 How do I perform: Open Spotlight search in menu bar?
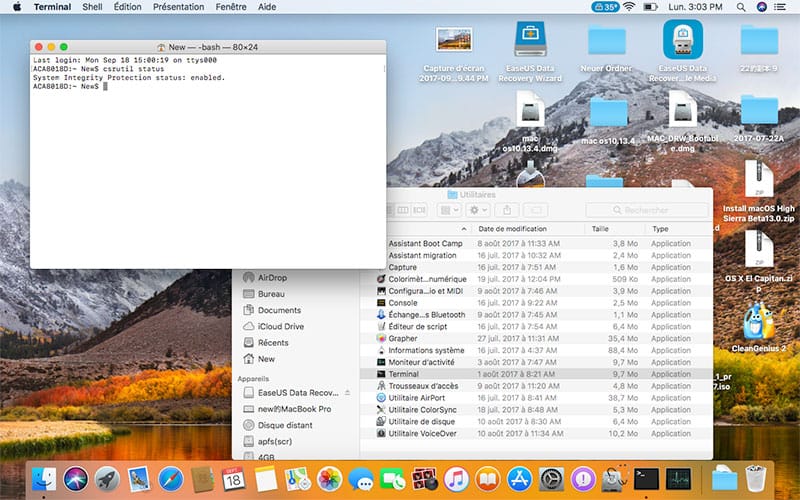point(741,7)
